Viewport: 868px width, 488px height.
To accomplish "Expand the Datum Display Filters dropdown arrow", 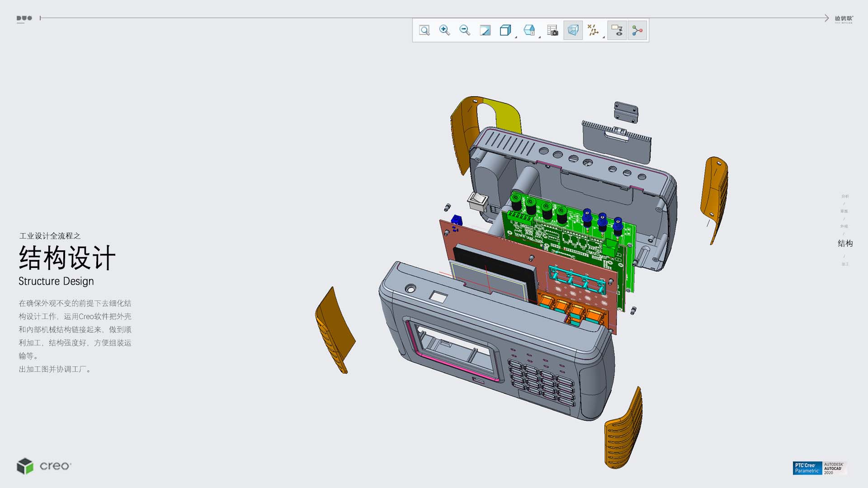I will (604, 37).
